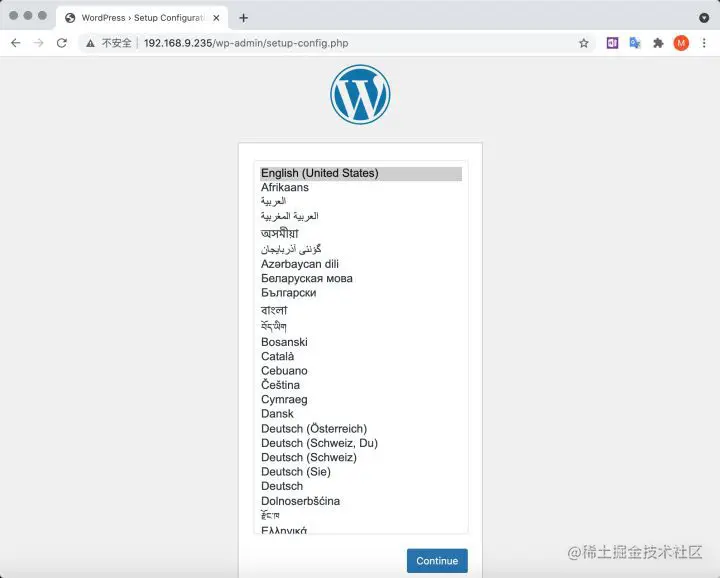The height and width of the screenshot is (578, 720).
Task: Select the WordPress Setup Configuration tab
Action: click(142, 18)
